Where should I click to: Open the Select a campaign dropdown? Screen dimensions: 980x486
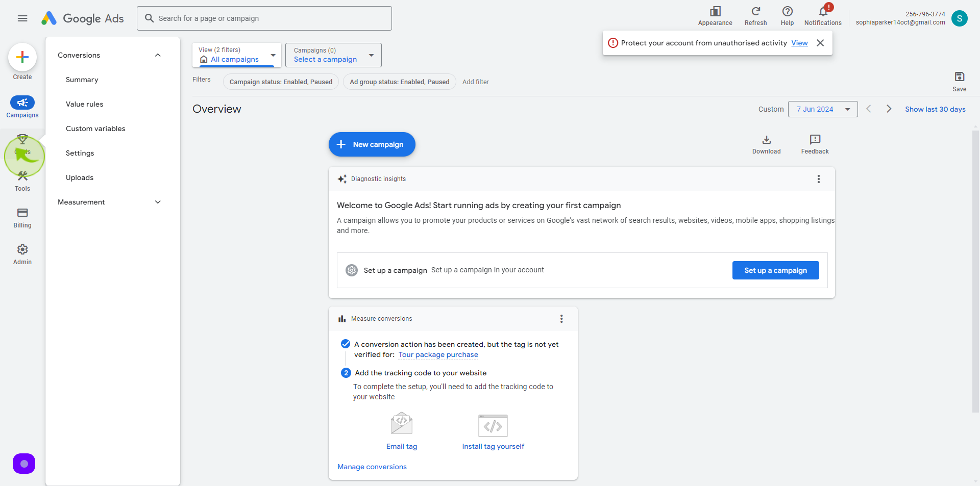click(x=333, y=55)
